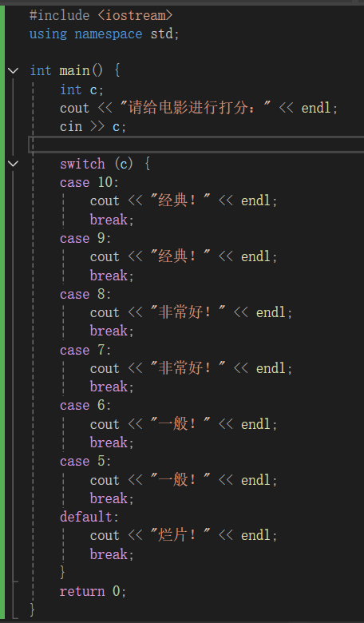Collapse the switch (c) block chevron
Viewport: 364px width, 623px height.
tap(13, 164)
